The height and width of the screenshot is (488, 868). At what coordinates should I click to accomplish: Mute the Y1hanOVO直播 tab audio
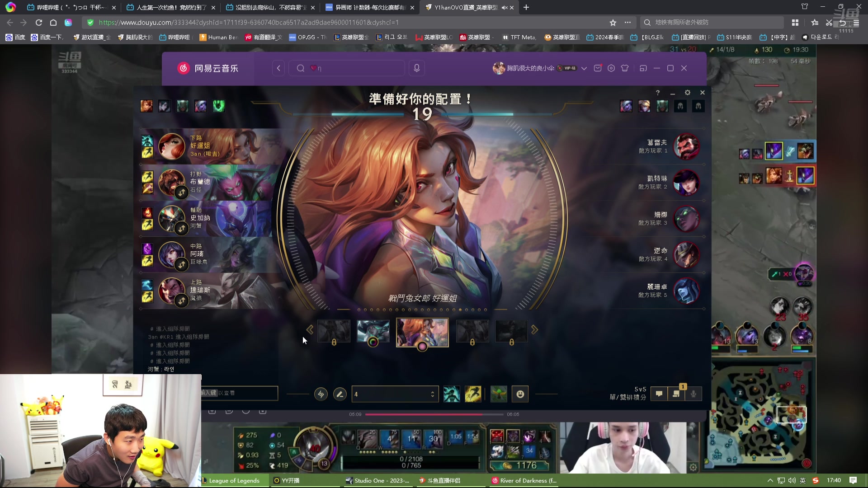pos(504,8)
